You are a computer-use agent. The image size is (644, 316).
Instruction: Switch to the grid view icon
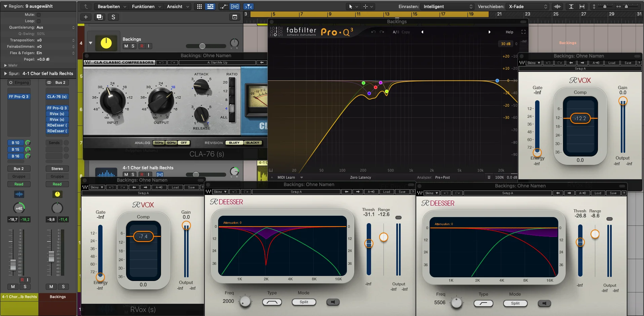(199, 6)
